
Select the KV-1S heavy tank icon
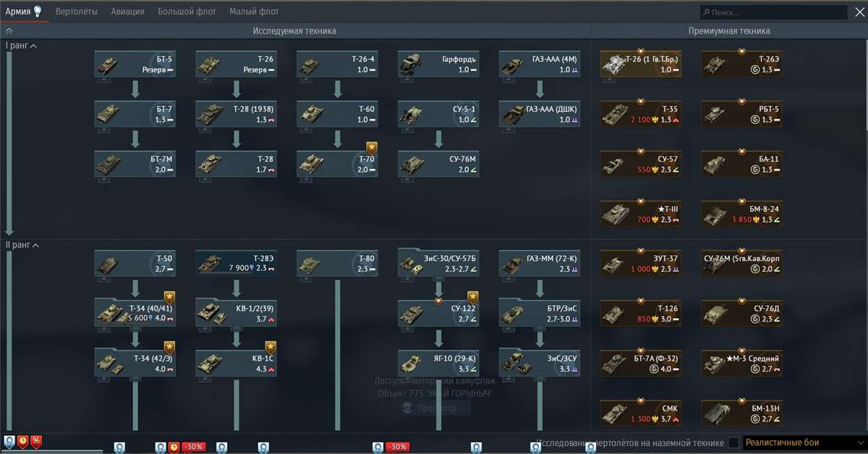236,364
